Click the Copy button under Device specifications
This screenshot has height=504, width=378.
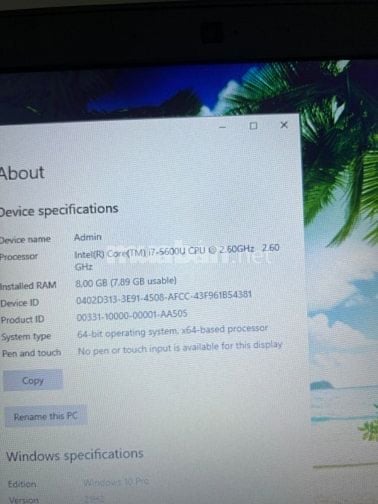click(33, 380)
